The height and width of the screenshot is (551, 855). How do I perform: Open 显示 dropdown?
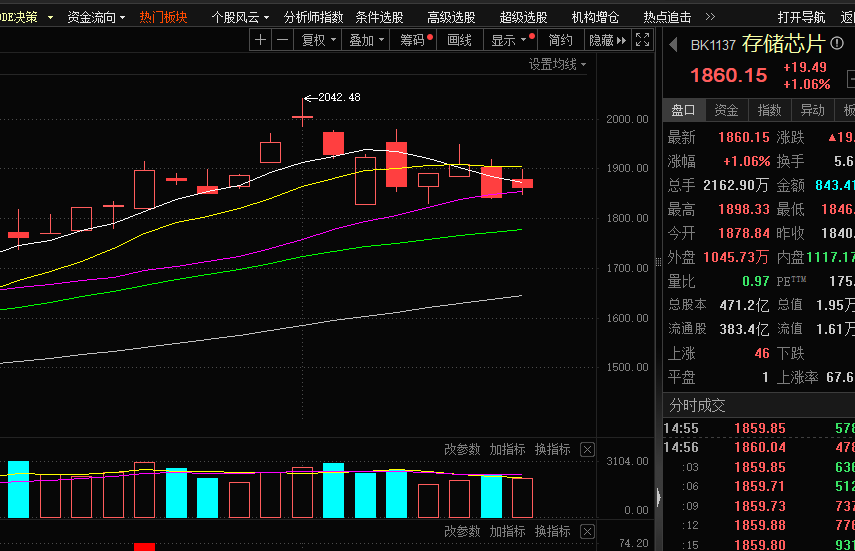pyautogui.click(x=509, y=40)
